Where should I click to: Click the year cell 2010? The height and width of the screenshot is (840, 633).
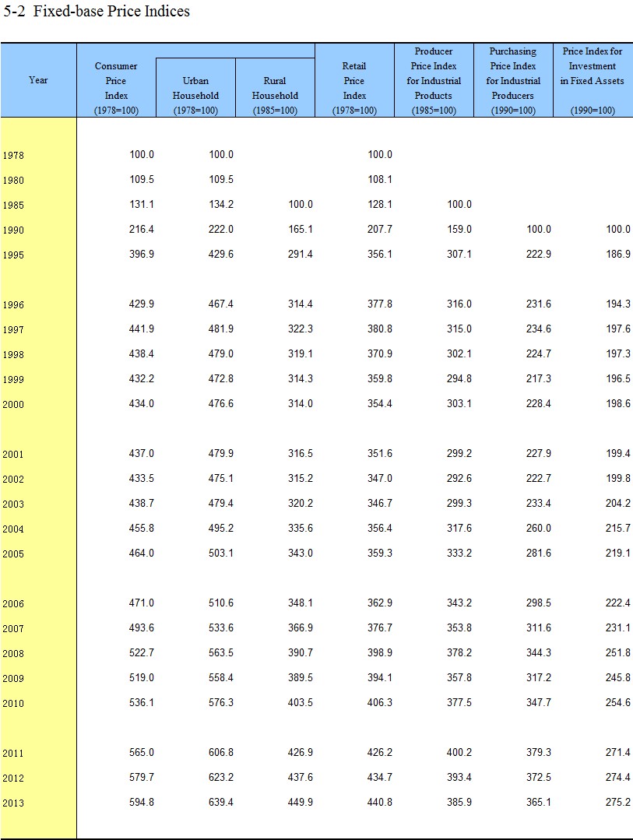coord(13,704)
